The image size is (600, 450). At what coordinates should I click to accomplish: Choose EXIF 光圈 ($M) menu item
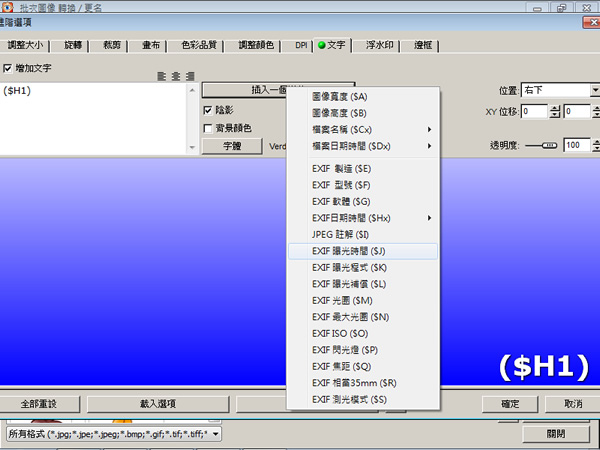(x=362, y=300)
